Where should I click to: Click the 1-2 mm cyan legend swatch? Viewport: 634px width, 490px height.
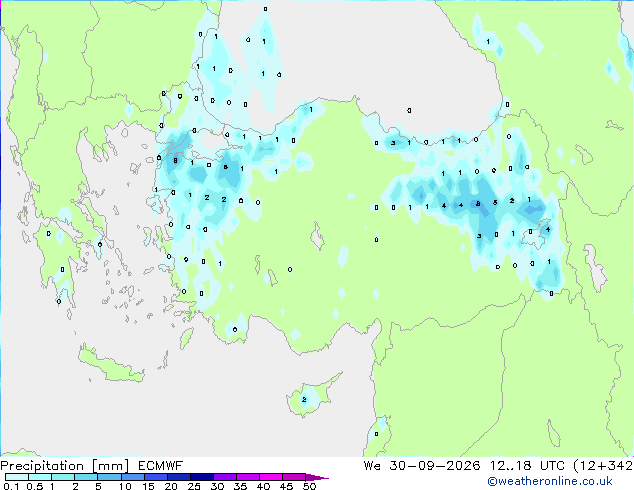tap(63, 477)
